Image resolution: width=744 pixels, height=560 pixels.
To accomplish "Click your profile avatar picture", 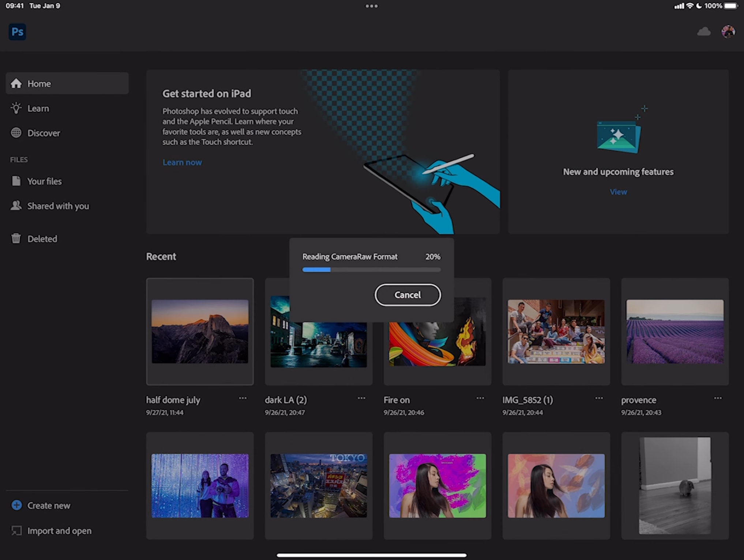I will click(729, 31).
